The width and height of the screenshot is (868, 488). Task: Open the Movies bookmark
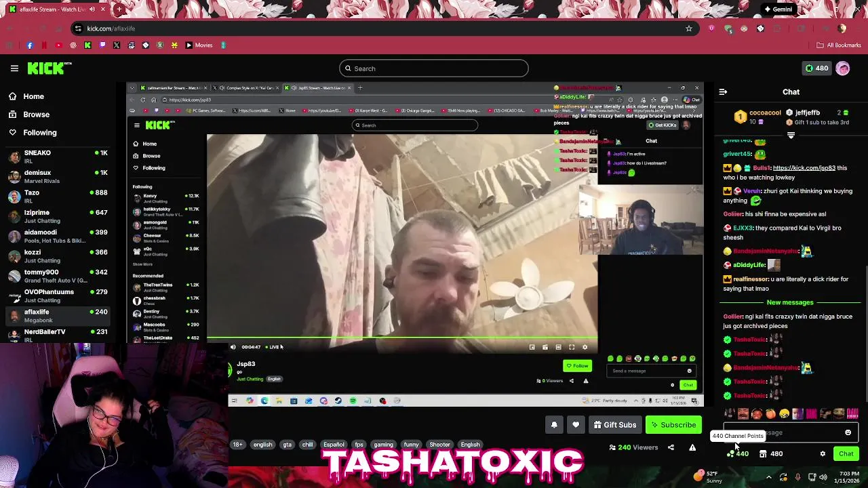pos(199,45)
